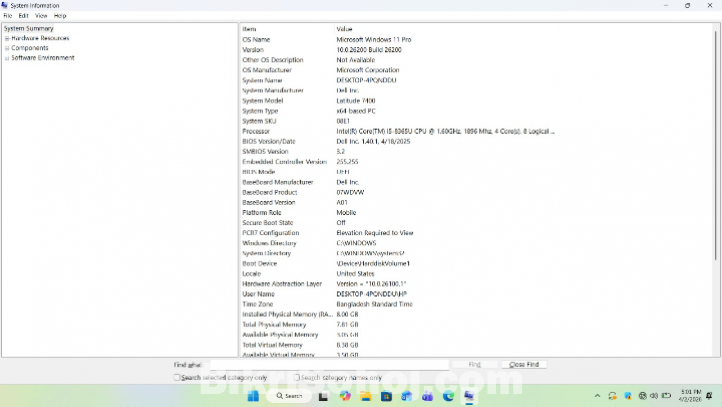The height and width of the screenshot is (407, 722).
Task: Select the Software Environment tree label
Action: click(43, 58)
